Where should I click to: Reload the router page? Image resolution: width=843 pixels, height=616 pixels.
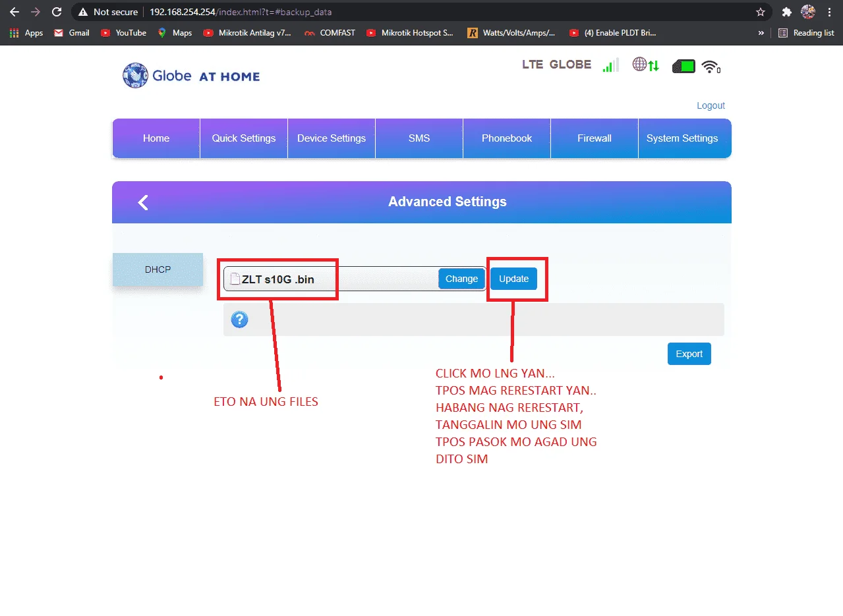tap(57, 12)
